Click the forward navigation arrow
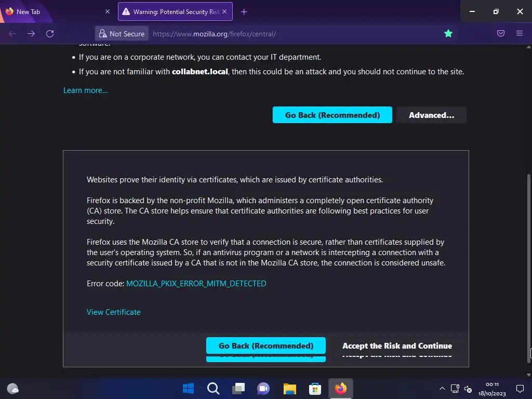Image resolution: width=532 pixels, height=399 pixels. click(x=31, y=34)
